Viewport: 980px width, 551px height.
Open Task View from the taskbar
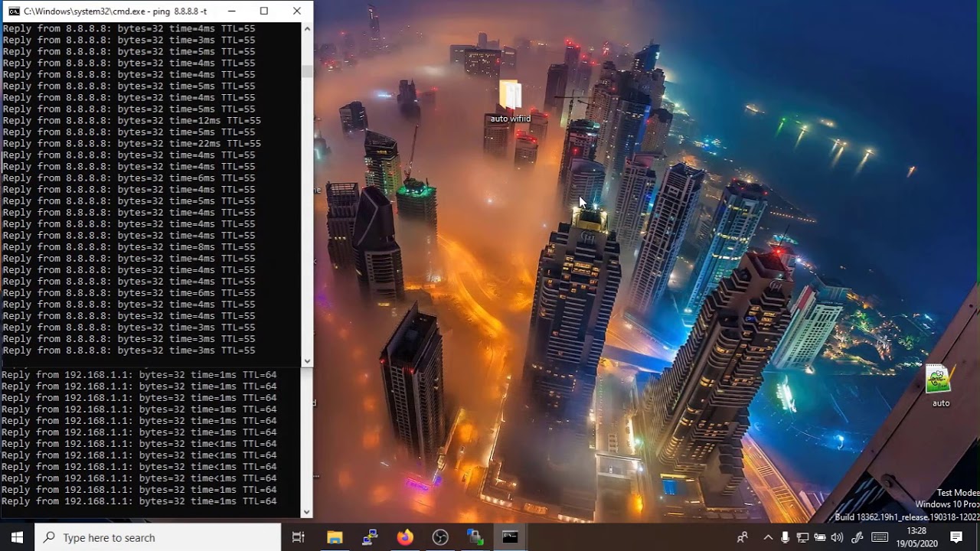[x=299, y=537]
